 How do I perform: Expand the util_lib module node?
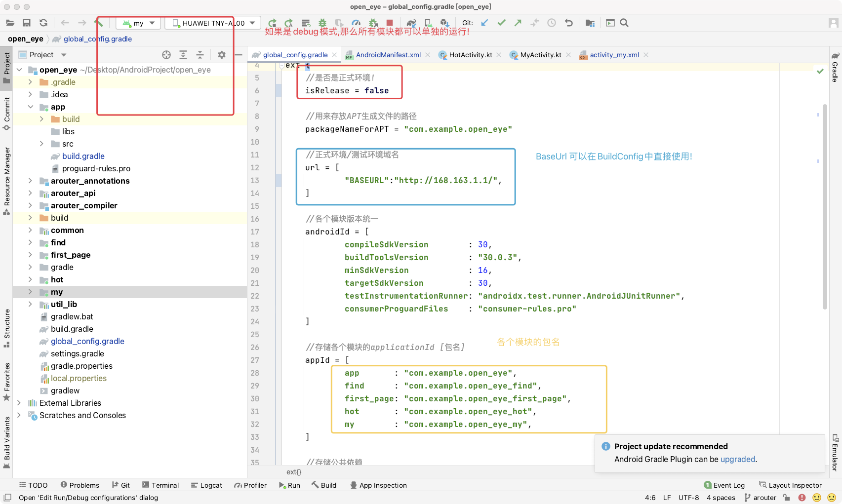31,304
